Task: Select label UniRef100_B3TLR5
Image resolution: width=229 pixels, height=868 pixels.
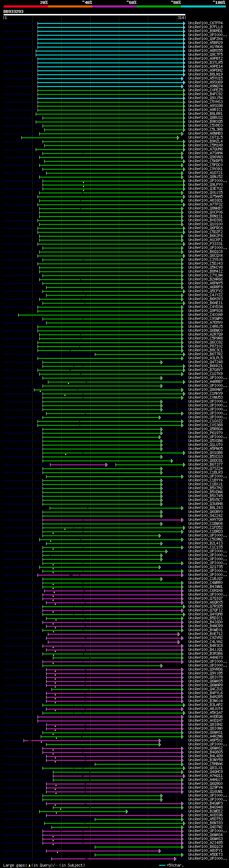Action: (205, 62)
